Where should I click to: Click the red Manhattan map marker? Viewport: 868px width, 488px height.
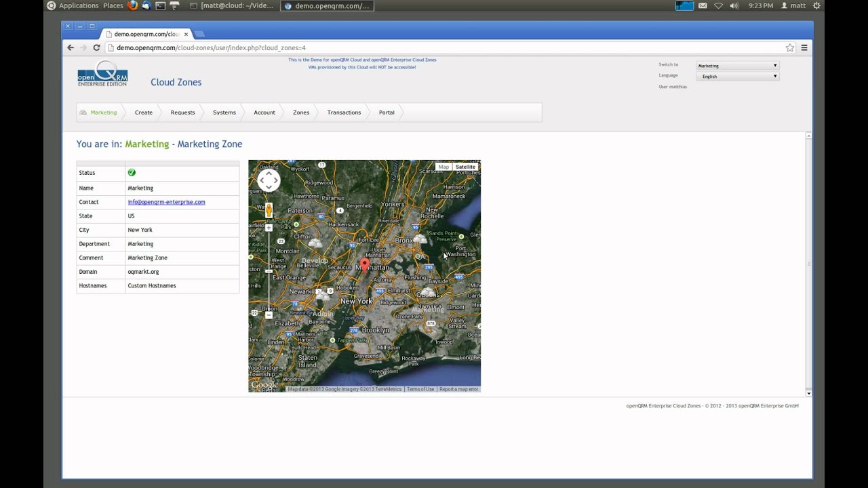tap(364, 264)
